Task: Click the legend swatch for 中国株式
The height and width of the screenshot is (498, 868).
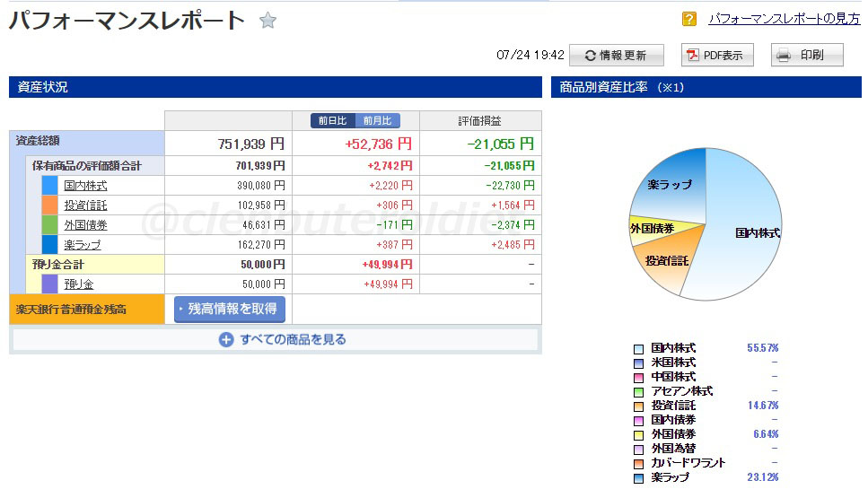Action: coord(638,378)
